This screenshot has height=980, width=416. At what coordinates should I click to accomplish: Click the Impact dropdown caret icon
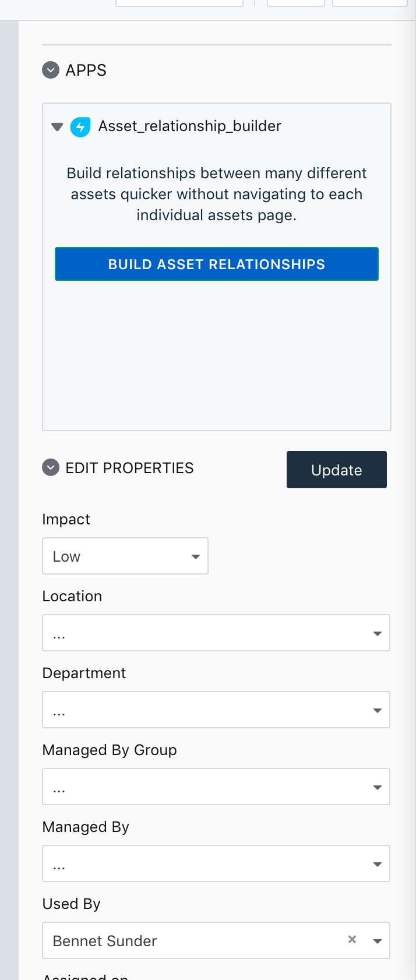coord(195,556)
